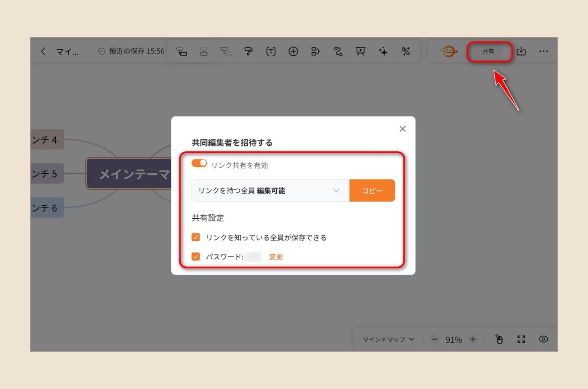Open the AI sparkle tool
This screenshot has width=588, height=389.
(x=383, y=51)
